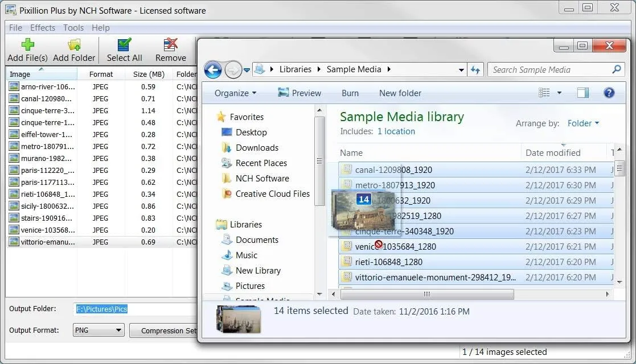Click the Add Folder toolbar icon

pyautogui.click(x=74, y=44)
